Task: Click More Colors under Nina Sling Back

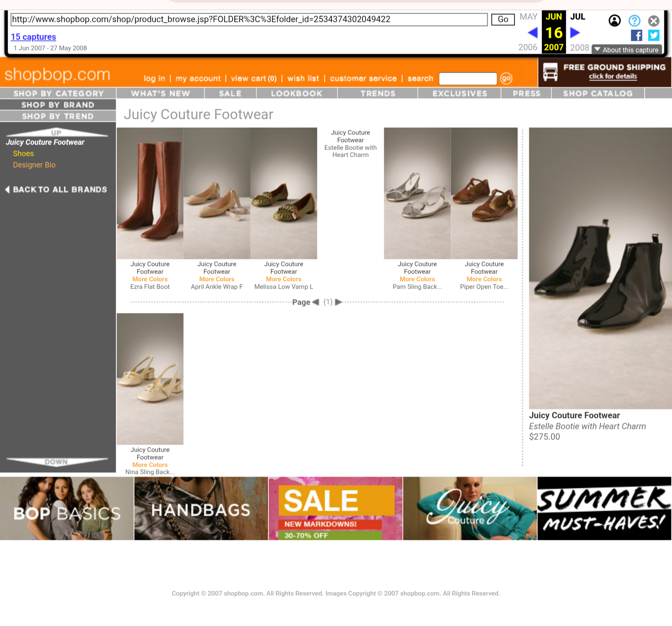Action: (150, 465)
